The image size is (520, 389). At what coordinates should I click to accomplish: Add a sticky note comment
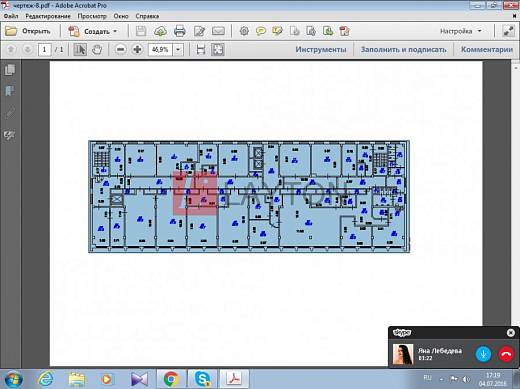click(x=261, y=31)
